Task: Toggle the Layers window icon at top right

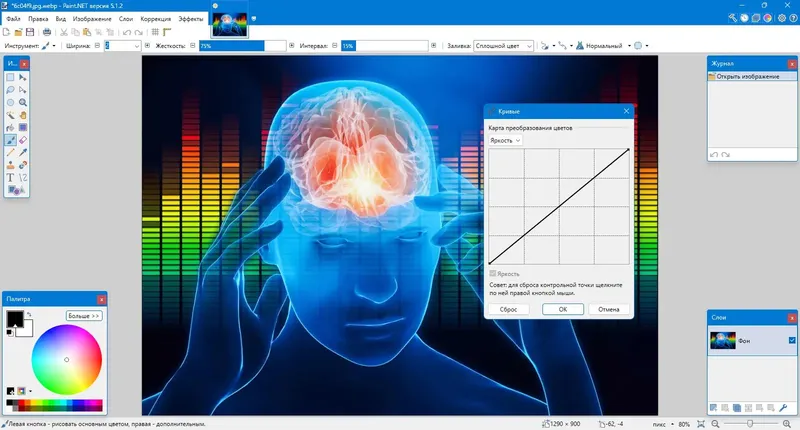Action: [756, 18]
